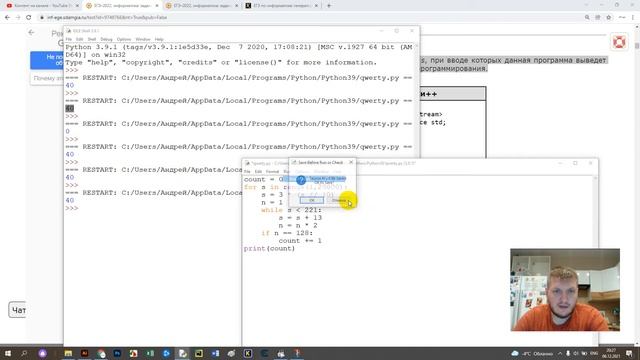Open the notification center icon
Viewport: 640px width, 360px height.
click(x=629, y=353)
